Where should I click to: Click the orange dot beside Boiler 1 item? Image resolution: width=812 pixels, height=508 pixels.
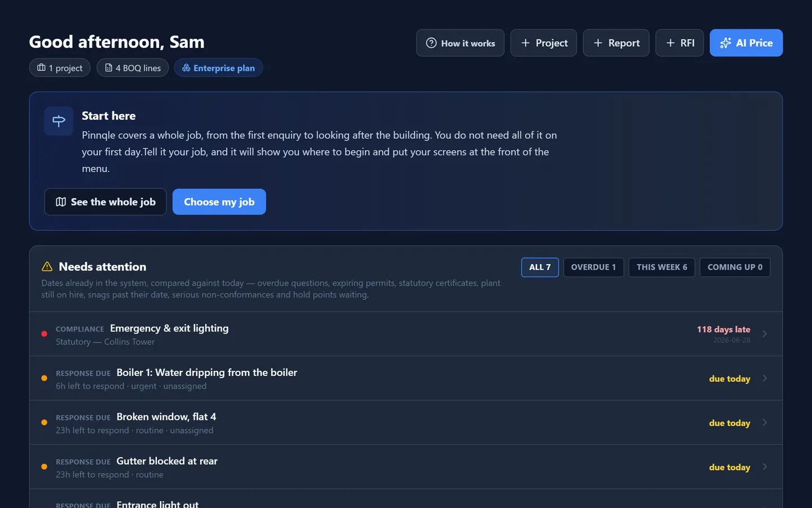[44, 378]
